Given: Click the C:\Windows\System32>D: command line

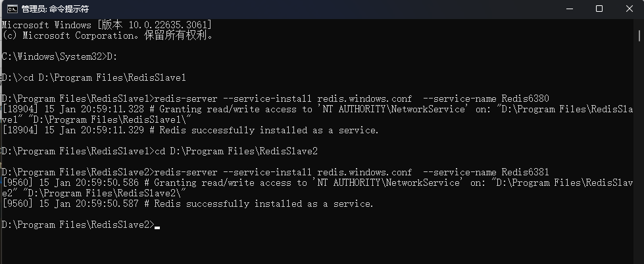Looking at the screenshot, I should pos(60,57).
